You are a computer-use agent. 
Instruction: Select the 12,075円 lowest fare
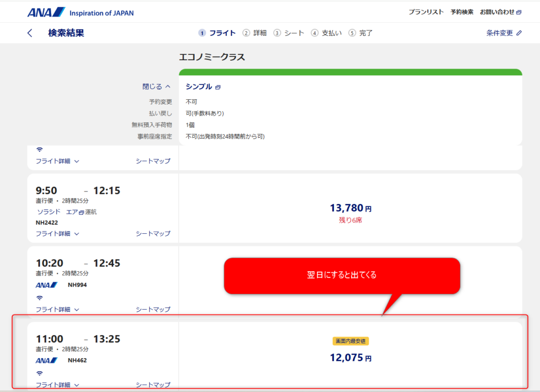[x=350, y=358]
